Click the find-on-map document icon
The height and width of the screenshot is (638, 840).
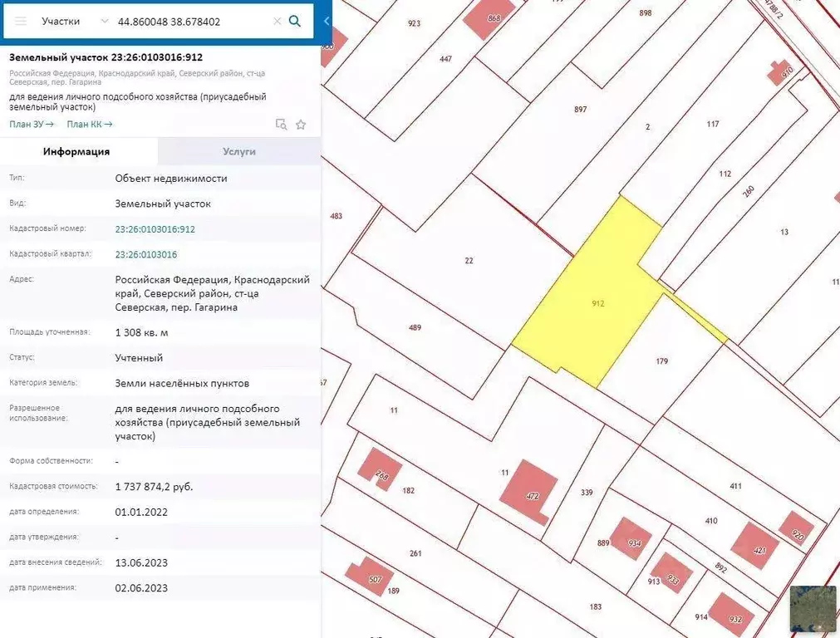tap(281, 125)
